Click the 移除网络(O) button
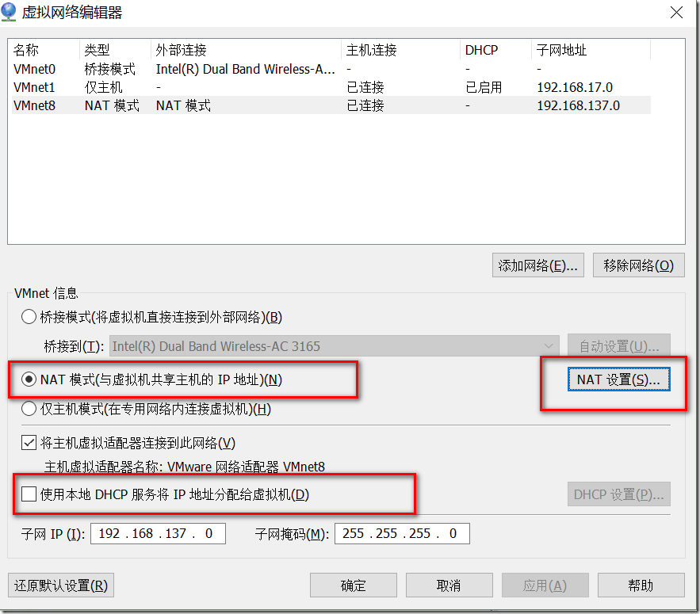 (x=638, y=265)
